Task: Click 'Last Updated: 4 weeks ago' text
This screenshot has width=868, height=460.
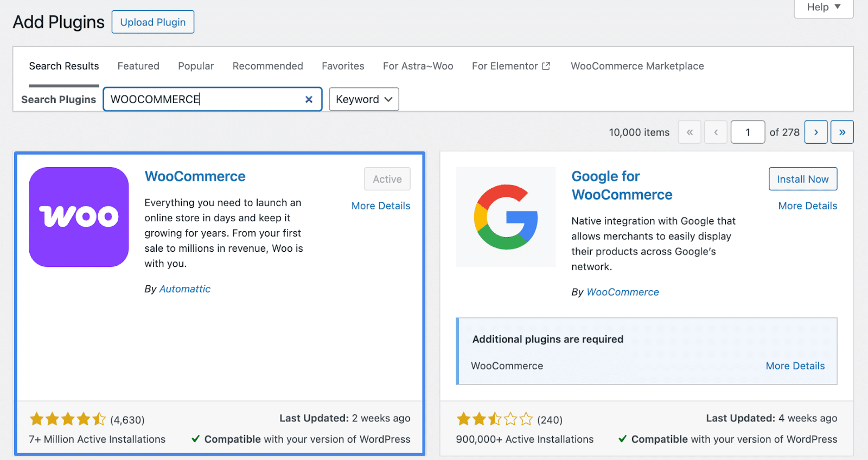Action: click(x=771, y=418)
